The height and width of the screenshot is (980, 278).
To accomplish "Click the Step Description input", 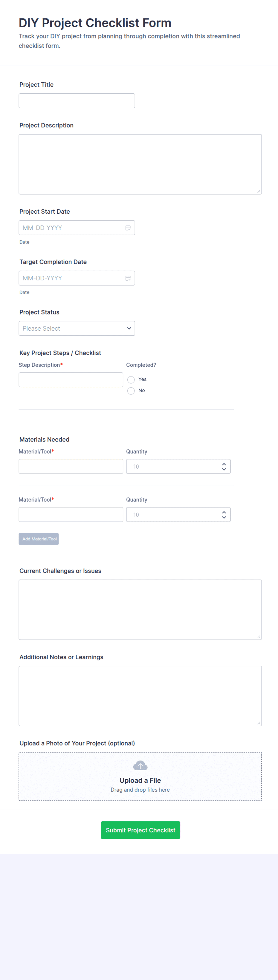I will coord(71,380).
